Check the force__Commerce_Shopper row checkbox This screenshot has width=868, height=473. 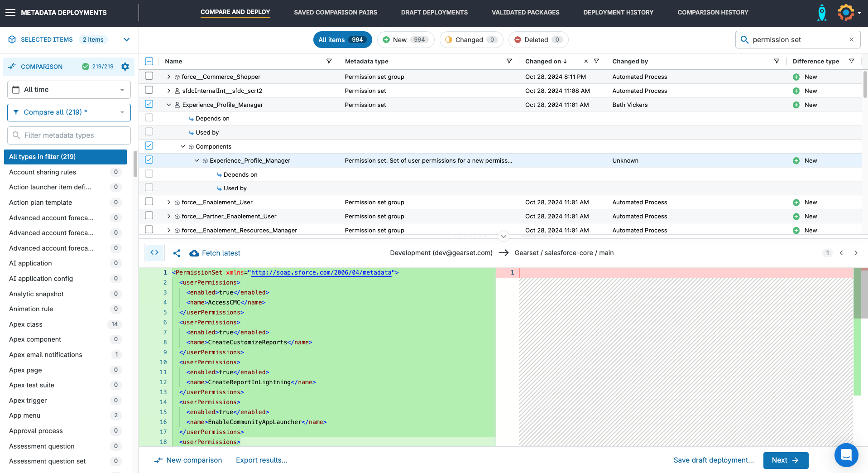coord(149,76)
